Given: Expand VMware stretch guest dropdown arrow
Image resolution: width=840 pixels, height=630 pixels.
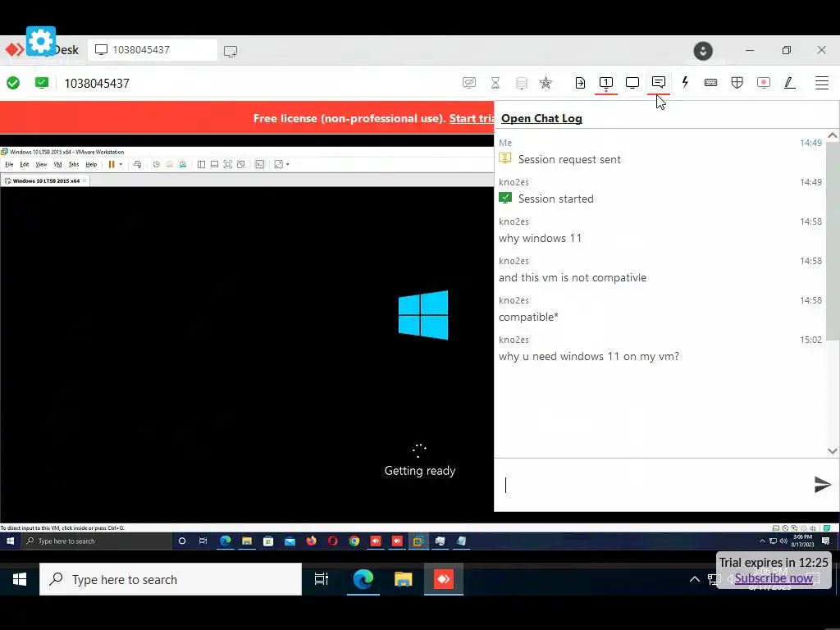Looking at the screenshot, I should click(x=288, y=164).
